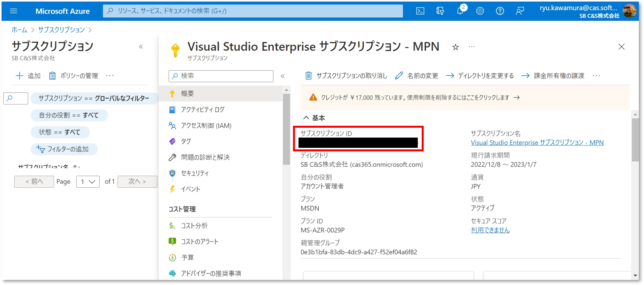The height and width of the screenshot is (285, 644).
Task: Favorite the subscription with the star icon
Action: (x=455, y=47)
